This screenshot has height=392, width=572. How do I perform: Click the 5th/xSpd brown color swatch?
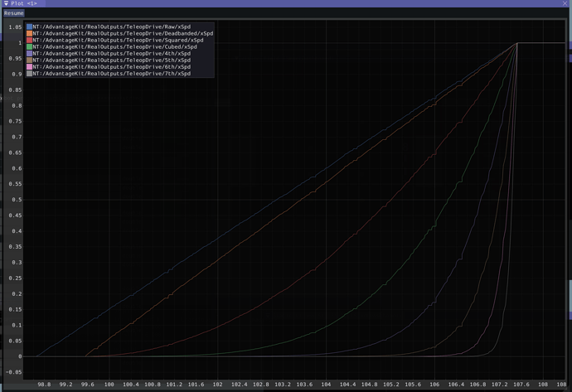point(29,60)
